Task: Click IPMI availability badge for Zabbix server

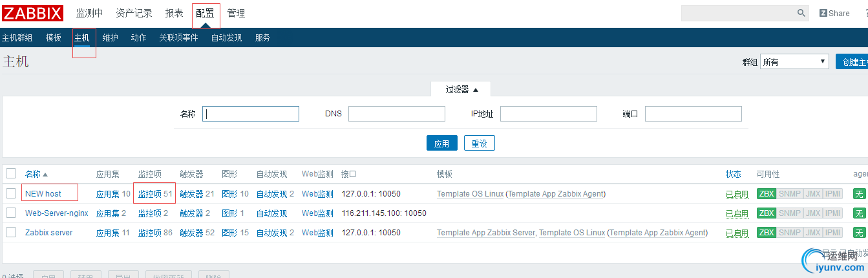Action: 832,232
